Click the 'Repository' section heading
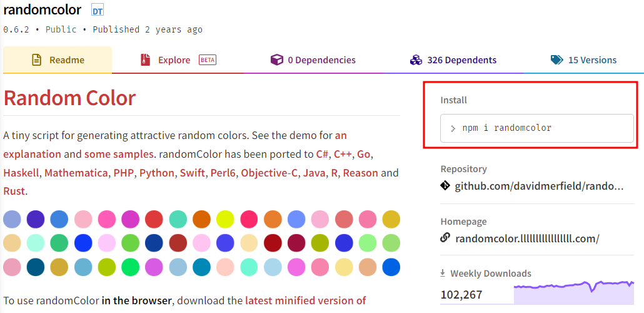 tap(464, 169)
